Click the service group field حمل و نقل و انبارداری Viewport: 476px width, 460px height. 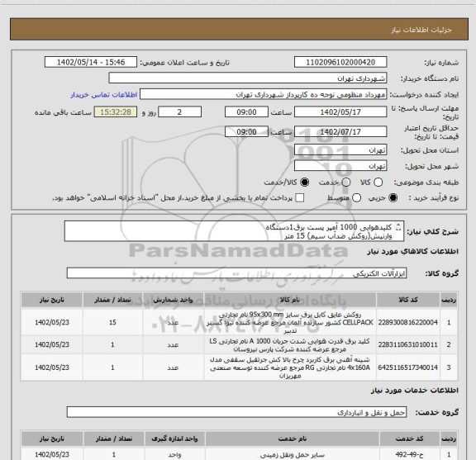236,412
